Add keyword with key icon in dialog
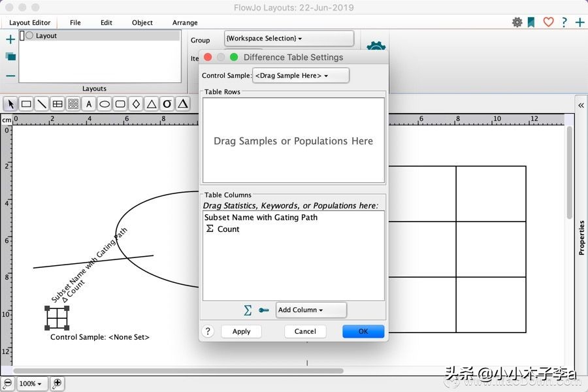The image size is (588, 392). pos(264,310)
